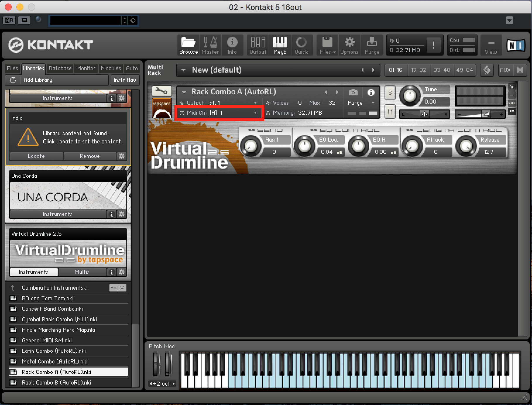Open the global Purge menu
Screen dimensions: 532x405
pyautogui.click(x=372, y=45)
